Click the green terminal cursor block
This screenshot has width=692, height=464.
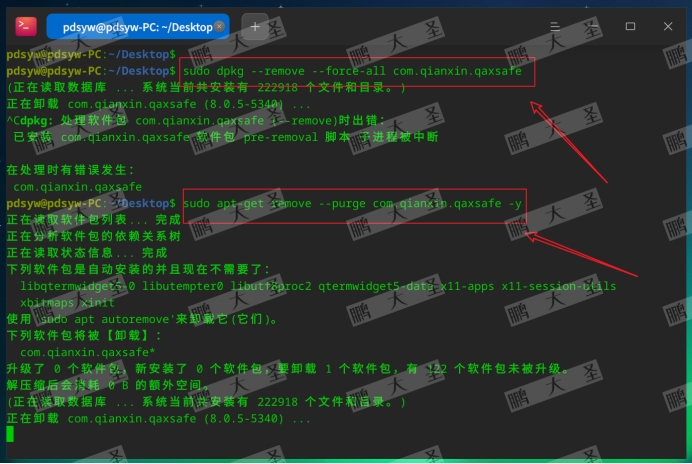[x=10, y=434]
